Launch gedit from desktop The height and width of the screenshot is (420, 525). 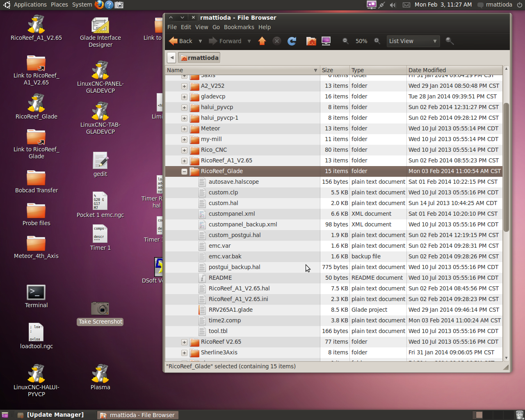click(x=100, y=164)
